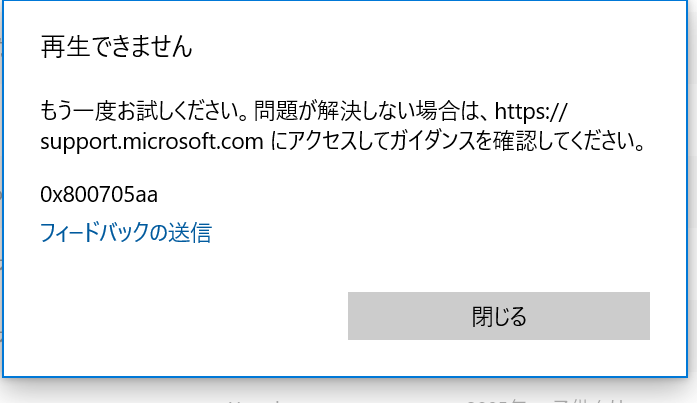Click the dialog's blue right border
Image resolution: width=697 pixels, height=403 pixels.
click(687, 189)
